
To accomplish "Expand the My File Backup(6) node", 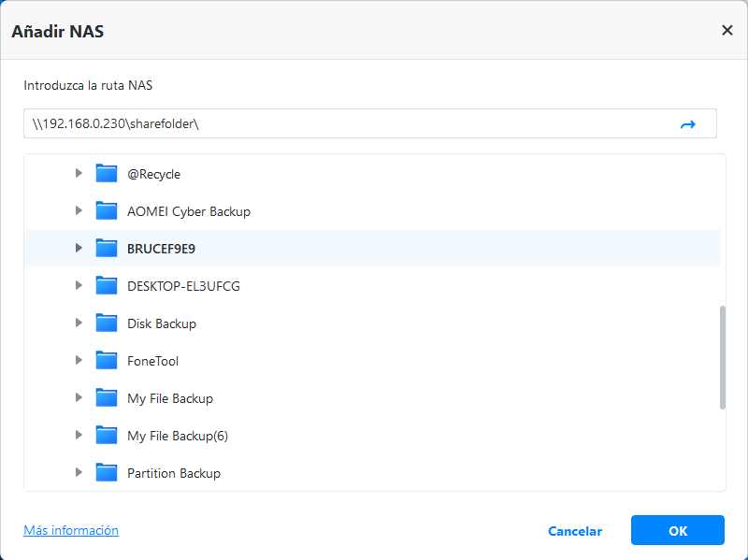I will [79, 436].
